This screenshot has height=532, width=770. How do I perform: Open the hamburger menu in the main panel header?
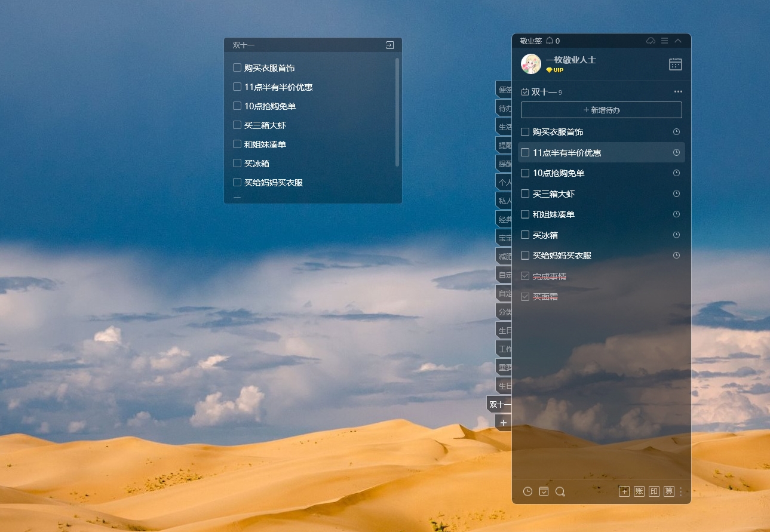[665, 41]
